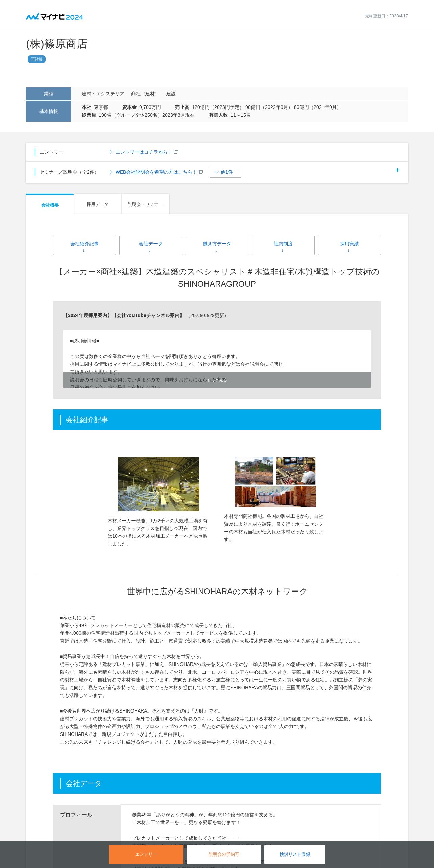Screen dimensions: 434x868
Task: Expand もっと見る overlay in announcement box
Action: [217, 380]
